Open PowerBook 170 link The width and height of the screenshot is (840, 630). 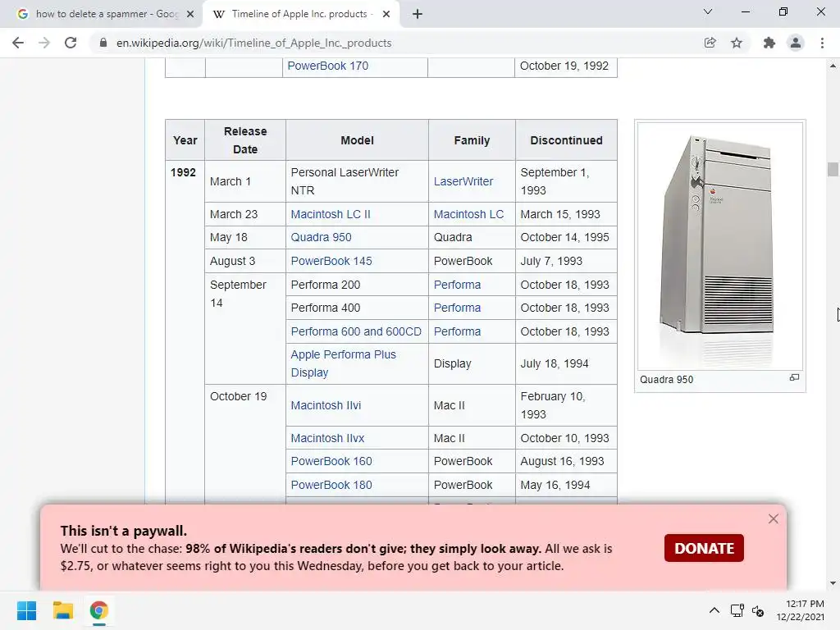[x=328, y=66]
